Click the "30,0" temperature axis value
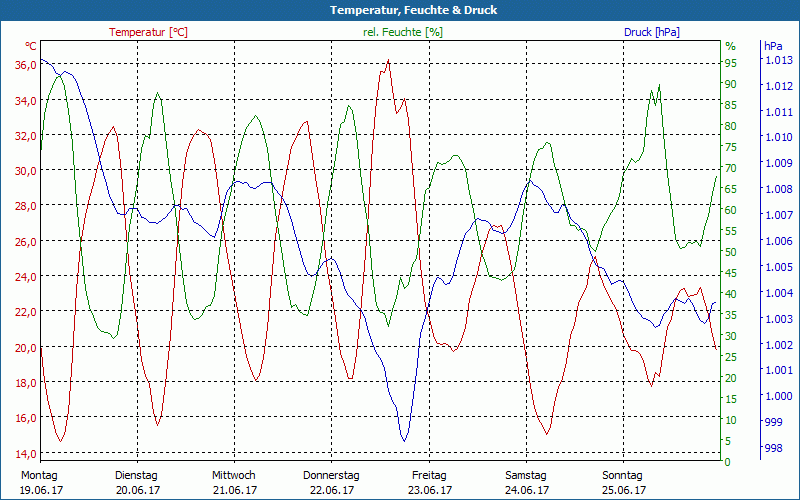 26,171
